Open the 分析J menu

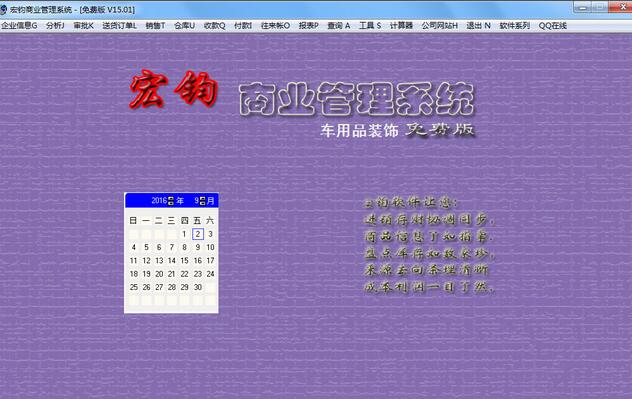[55, 25]
